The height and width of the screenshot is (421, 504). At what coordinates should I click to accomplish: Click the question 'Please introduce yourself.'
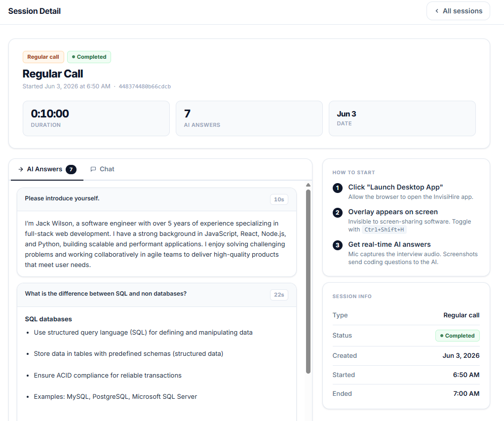pos(62,198)
